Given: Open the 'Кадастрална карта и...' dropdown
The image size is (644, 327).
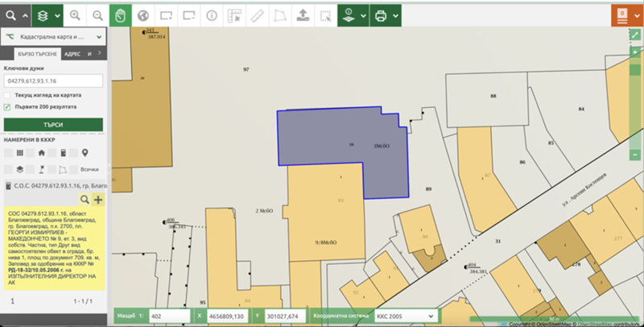Looking at the screenshot, I should click(53, 37).
